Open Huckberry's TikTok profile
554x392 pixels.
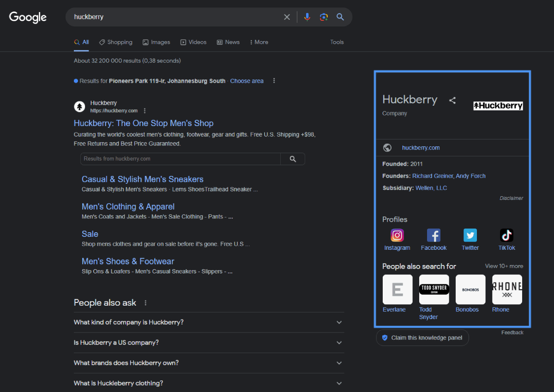tap(506, 236)
